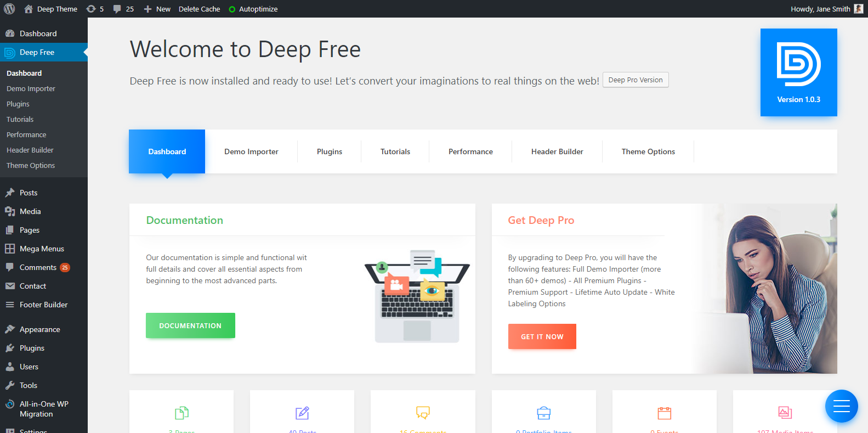This screenshot has height=433, width=868.
Task: Click the green Autoptimize status circle
Action: coord(232,9)
